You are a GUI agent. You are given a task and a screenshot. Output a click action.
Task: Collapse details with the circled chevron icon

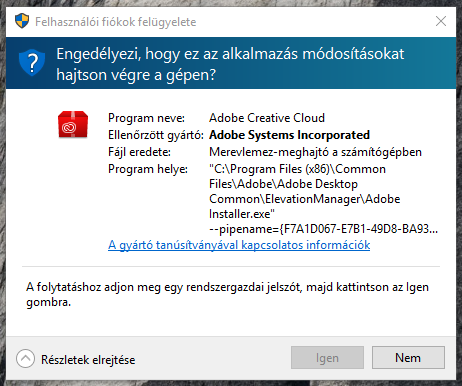(x=25, y=359)
